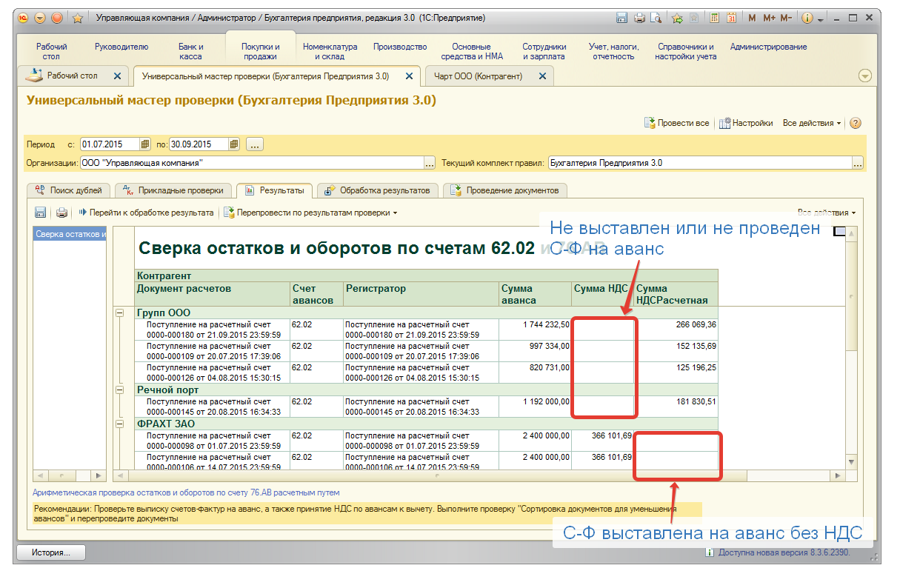Viewport: 920px width, 588px height.
Task: Open the Справочники и настройки учета section
Action: click(686, 51)
